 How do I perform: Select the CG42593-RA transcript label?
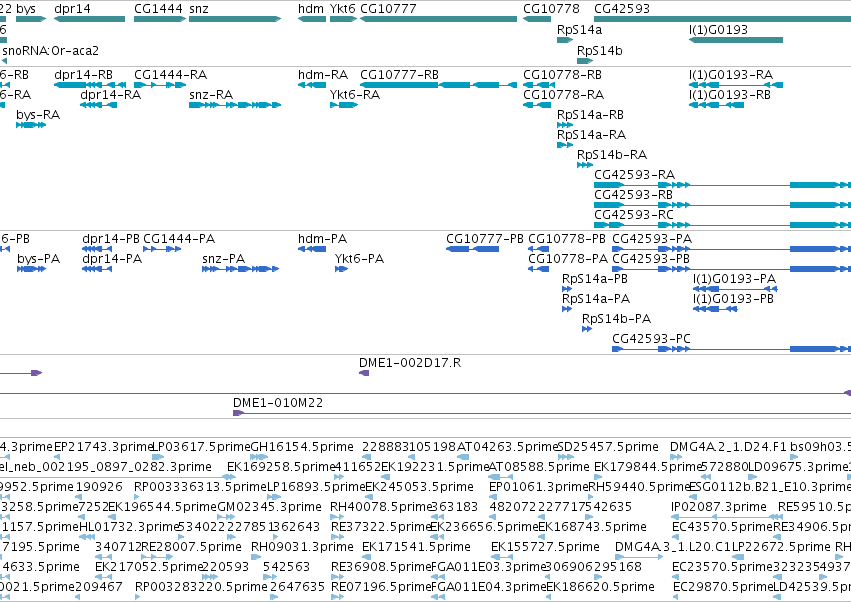coord(634,174)
